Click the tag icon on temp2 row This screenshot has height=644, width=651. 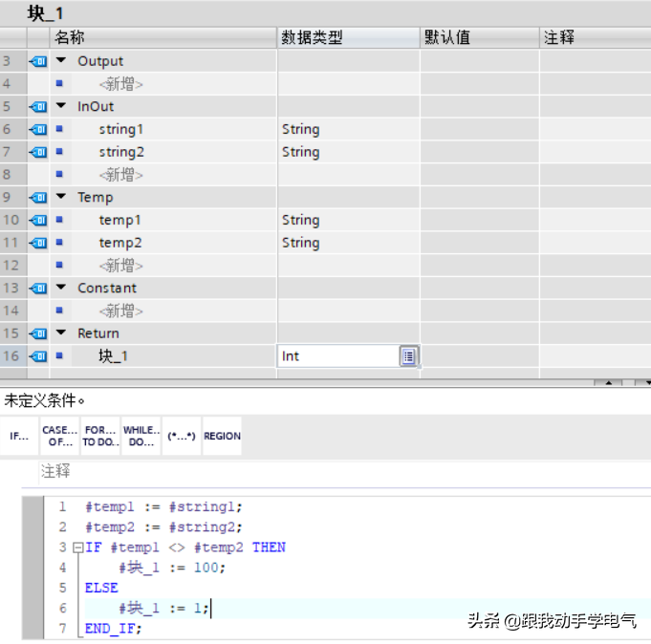point(38,243)
